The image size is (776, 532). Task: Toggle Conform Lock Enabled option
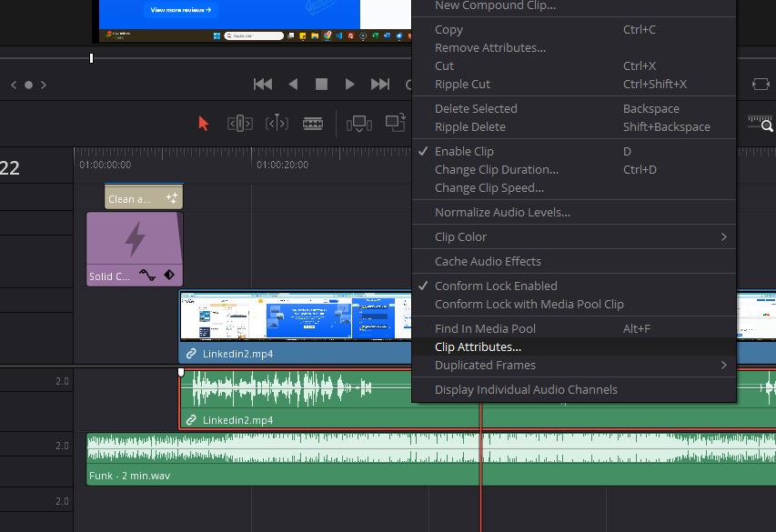(x=496, y=286)
